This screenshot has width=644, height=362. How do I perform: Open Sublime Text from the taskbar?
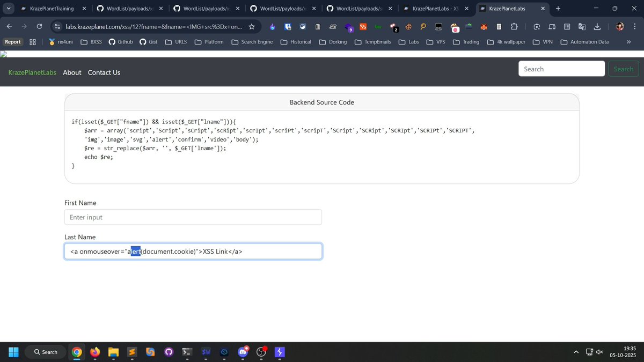(131, 352)
